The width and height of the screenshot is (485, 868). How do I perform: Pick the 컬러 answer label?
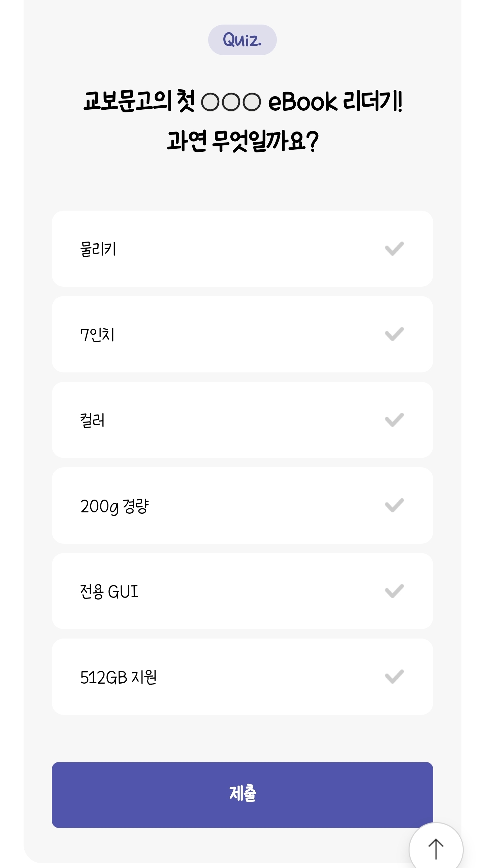click(x=92, y=421)
